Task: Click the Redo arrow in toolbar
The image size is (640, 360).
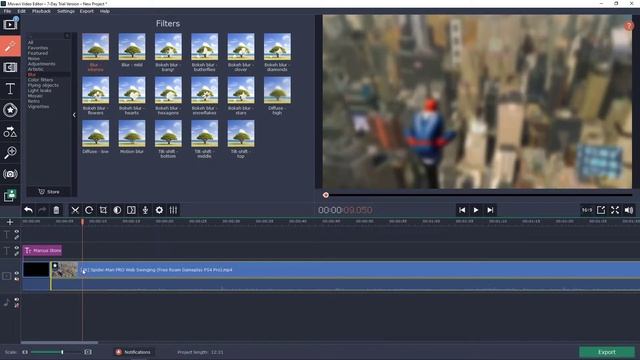Action: tap(42, 210)
